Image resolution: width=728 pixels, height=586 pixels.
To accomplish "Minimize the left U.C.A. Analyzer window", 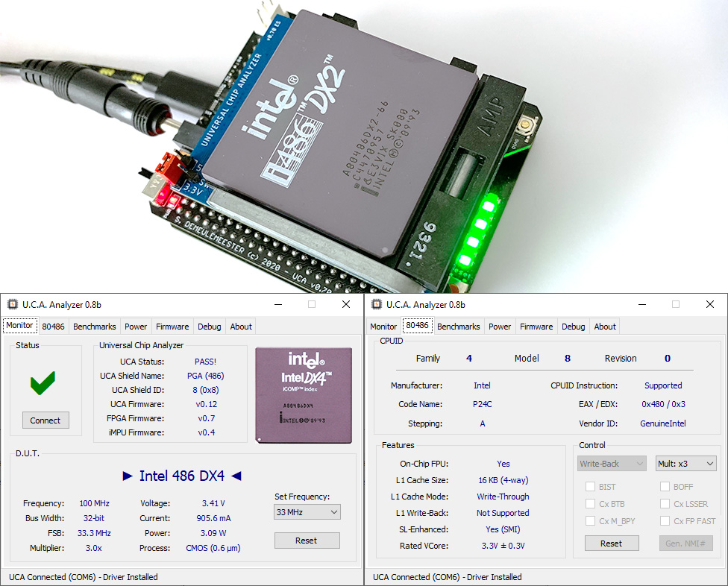I will pyautogui.click(x=278, y=304).
